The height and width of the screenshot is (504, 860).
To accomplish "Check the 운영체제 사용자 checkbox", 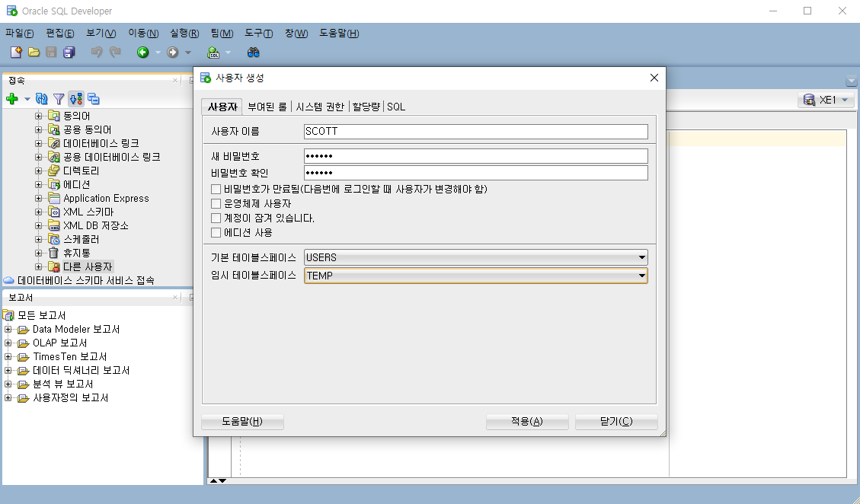I will [x=216, y=203].
